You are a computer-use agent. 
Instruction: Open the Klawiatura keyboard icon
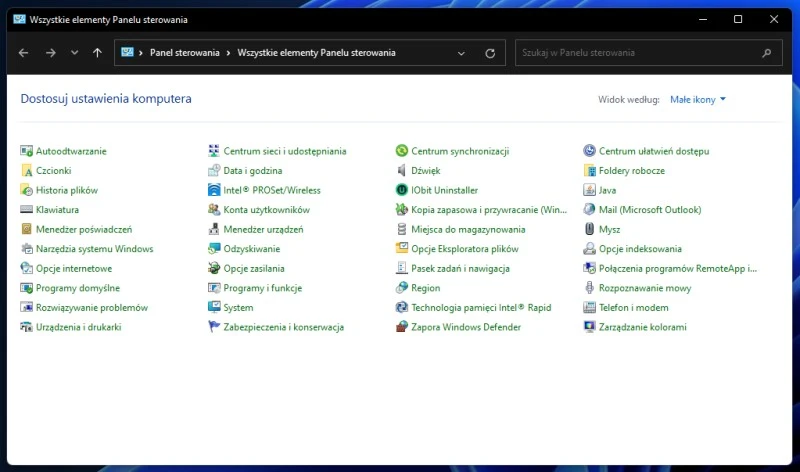(27, 210)
